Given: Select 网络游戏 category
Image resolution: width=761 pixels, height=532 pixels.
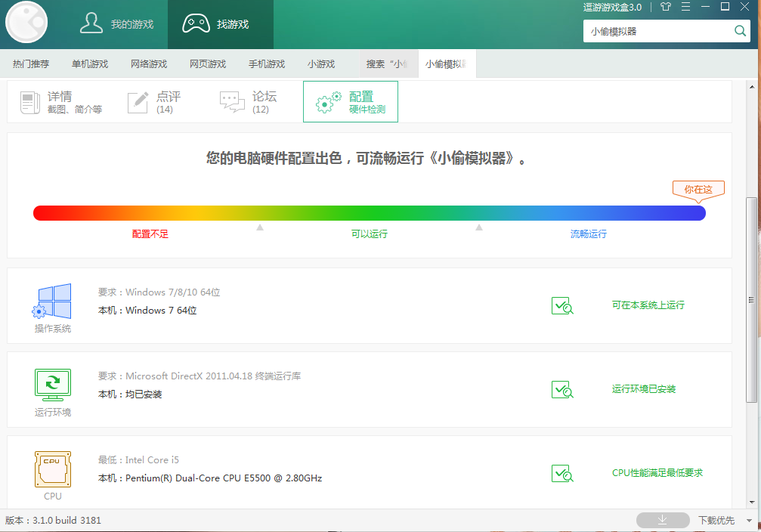Looking at the screenshot, I should pyautogui.click(x=149, y=64).
